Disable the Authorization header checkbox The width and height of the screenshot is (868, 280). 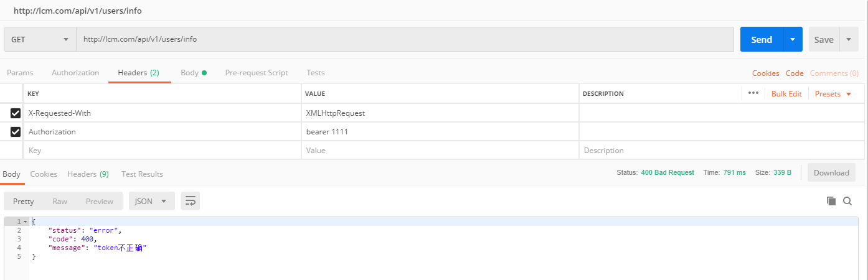pos(16,132)
